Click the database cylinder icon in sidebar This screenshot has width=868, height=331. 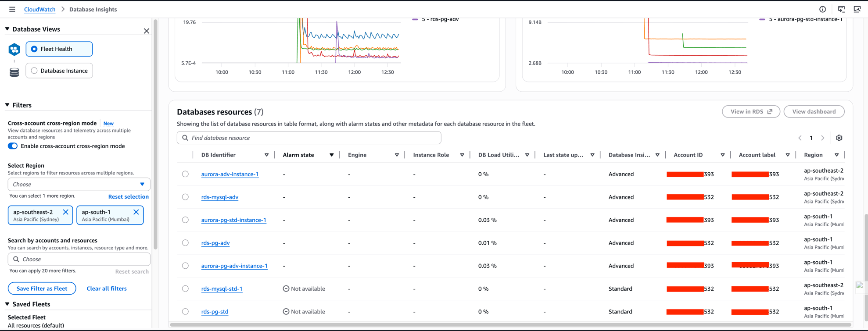pos(14,72)
